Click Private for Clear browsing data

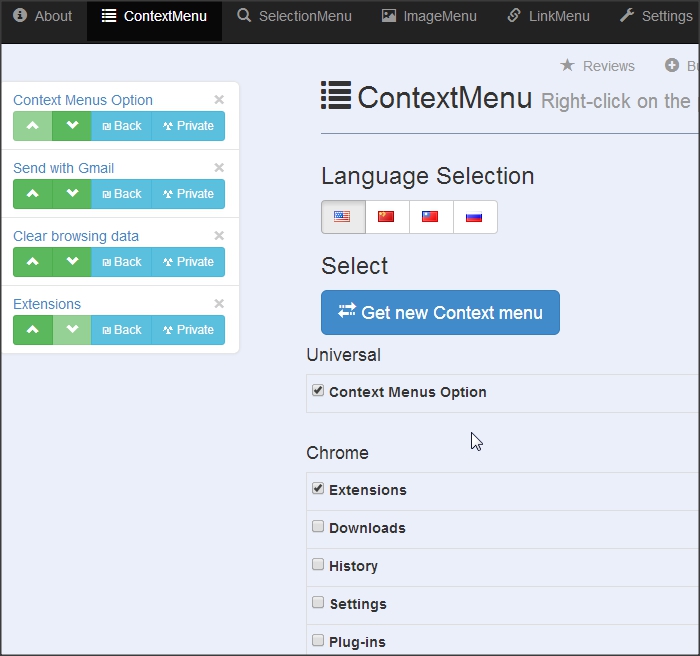(188, 262)
